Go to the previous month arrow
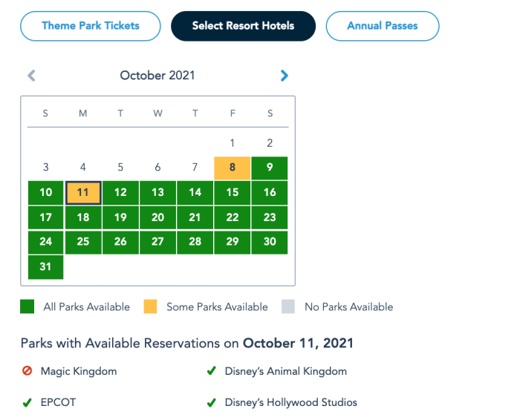This screenshot has height=420, width=520. 31,75
